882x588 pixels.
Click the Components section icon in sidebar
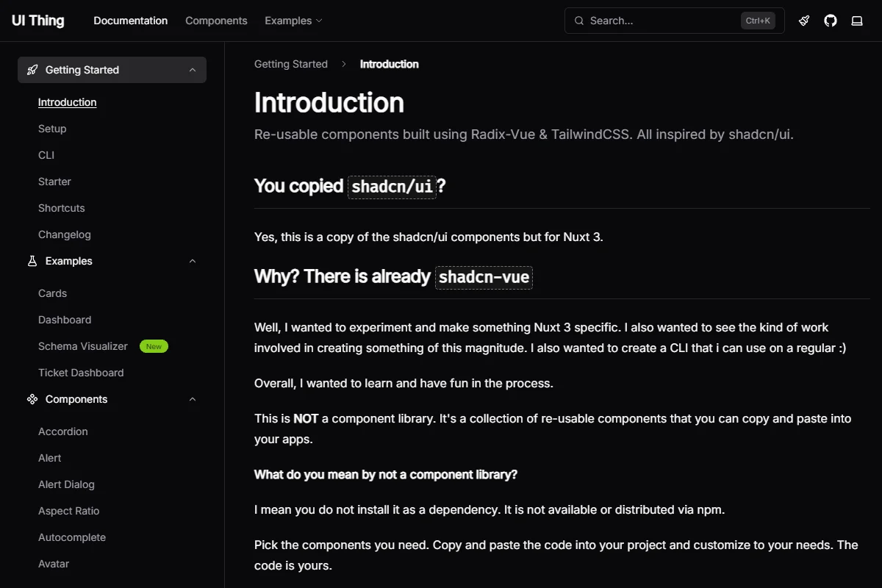pos(32,399)
